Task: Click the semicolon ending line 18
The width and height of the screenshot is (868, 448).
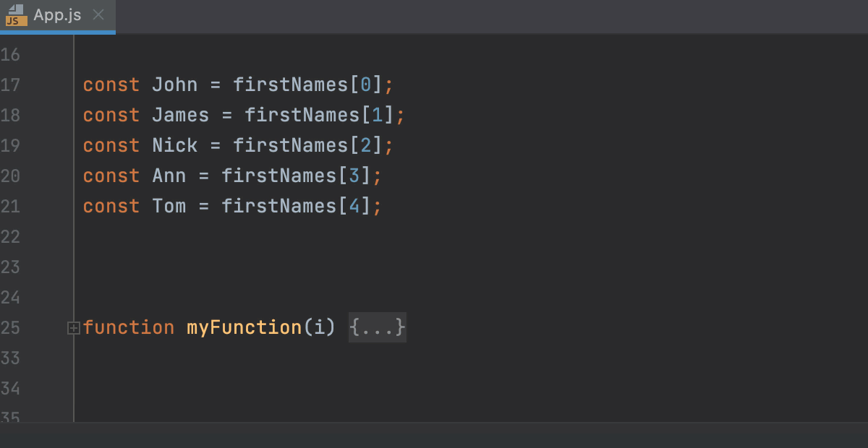Action: point(400,115)
